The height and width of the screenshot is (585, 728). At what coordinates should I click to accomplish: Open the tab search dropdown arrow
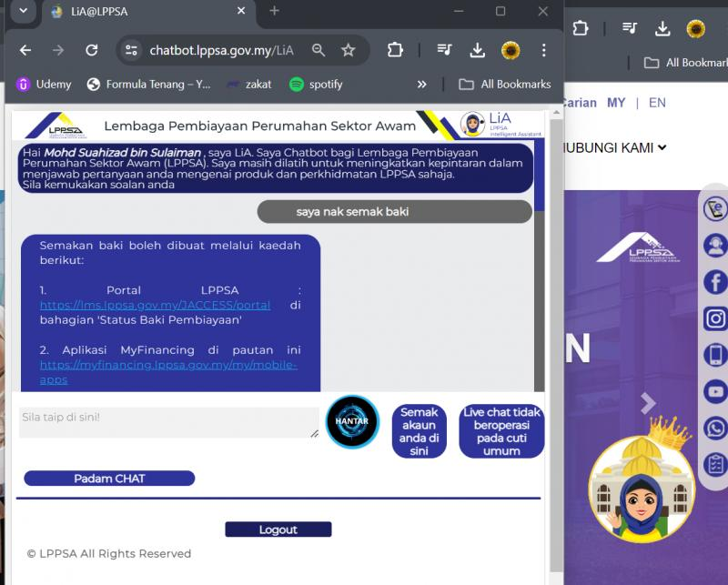click(x=23, y=11)
